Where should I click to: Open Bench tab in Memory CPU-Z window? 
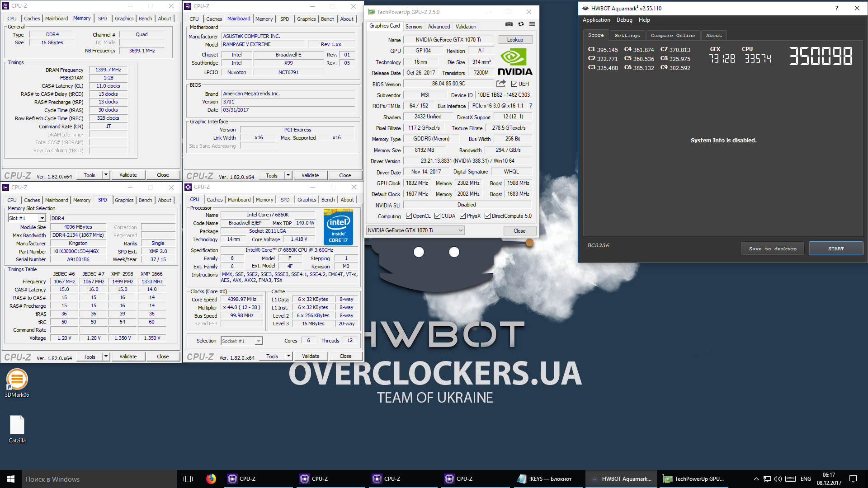click(145, 19)
